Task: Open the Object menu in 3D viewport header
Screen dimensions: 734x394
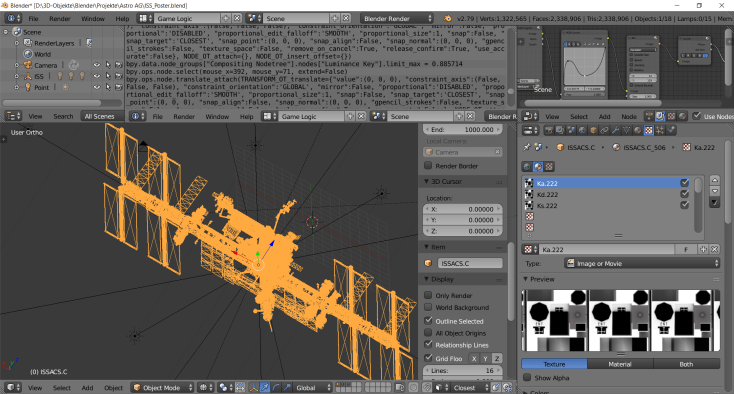Action: [113, 387]
